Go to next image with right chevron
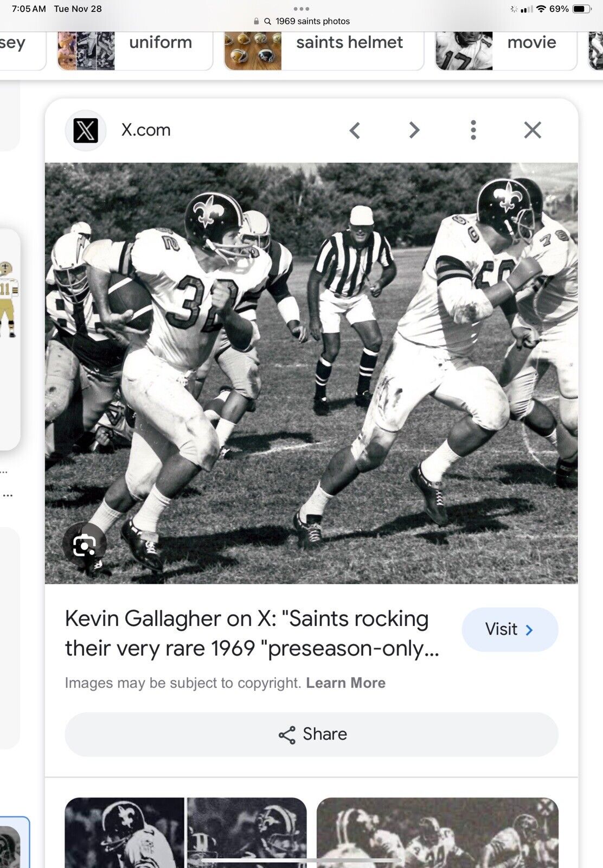The width and height of the screenshot is (603, 868). tap(414, 130)
